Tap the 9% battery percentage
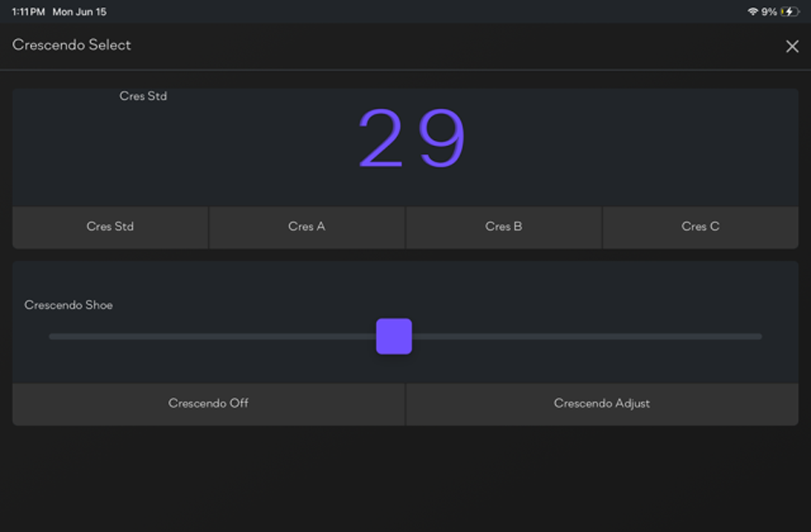This screenshot has width=811, height=532. [769, 11]
